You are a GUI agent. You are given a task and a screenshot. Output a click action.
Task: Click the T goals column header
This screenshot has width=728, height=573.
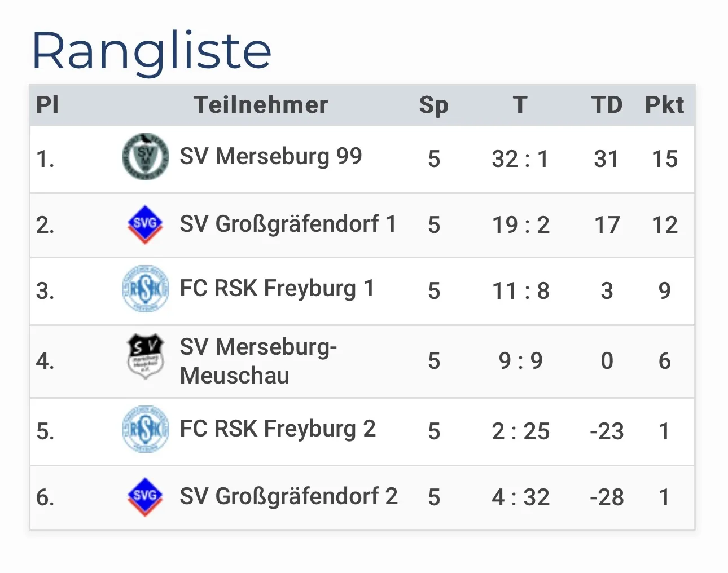click(520, 105)
